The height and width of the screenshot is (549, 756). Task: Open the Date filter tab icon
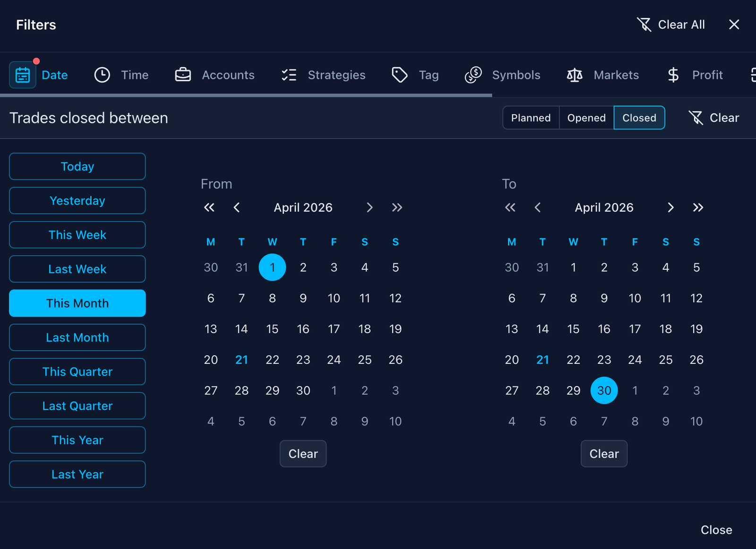click(x=22, y=75)
